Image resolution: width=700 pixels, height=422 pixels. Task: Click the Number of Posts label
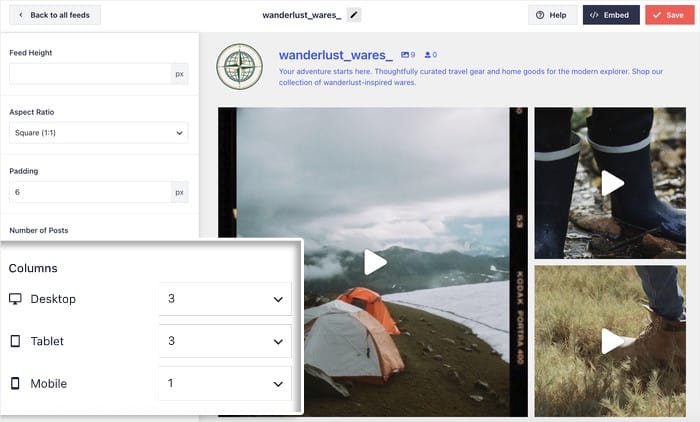(x=39, y=230)
